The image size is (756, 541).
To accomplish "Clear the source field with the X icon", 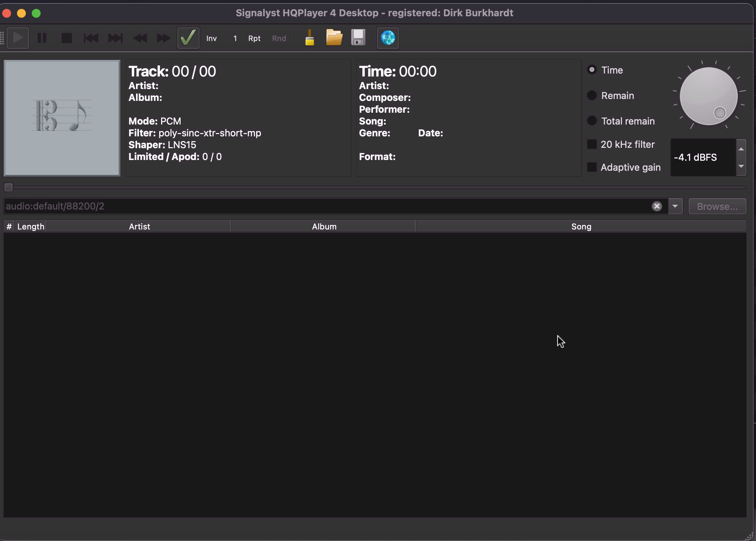I will click(657, 206).
